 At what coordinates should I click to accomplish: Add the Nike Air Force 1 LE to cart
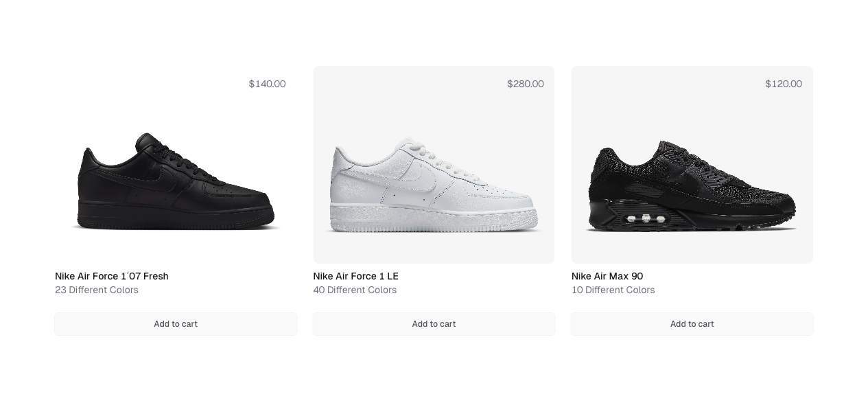point(434,323)
